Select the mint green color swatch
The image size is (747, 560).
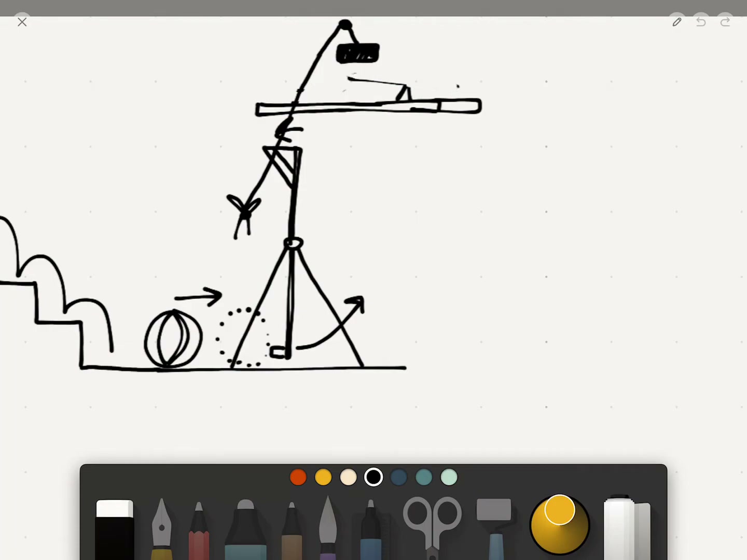click(449, 477)
